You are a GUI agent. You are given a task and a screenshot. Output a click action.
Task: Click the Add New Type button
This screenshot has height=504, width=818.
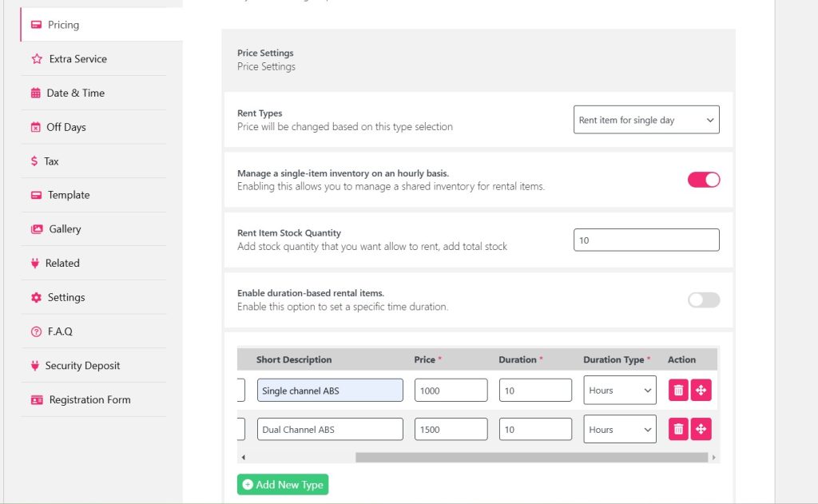tap(282, 485)
